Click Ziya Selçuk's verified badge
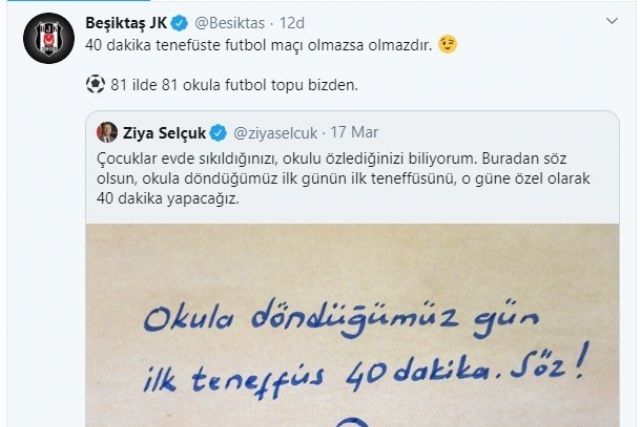 tap(218, 133)
